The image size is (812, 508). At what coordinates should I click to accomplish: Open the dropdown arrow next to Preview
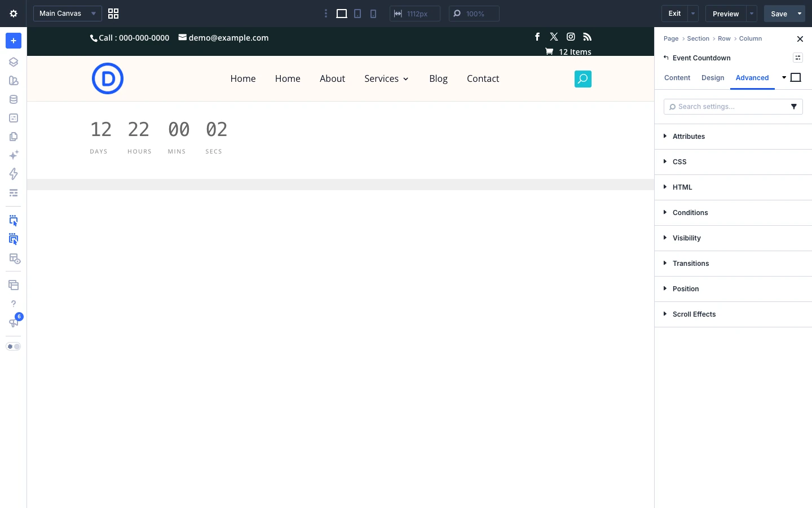click(752, 14)
